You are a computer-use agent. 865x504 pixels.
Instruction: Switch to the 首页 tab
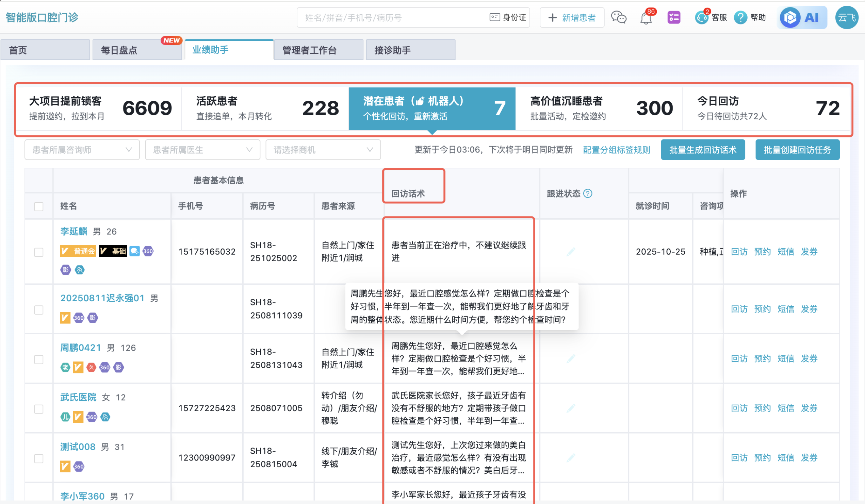pos(45,50)
